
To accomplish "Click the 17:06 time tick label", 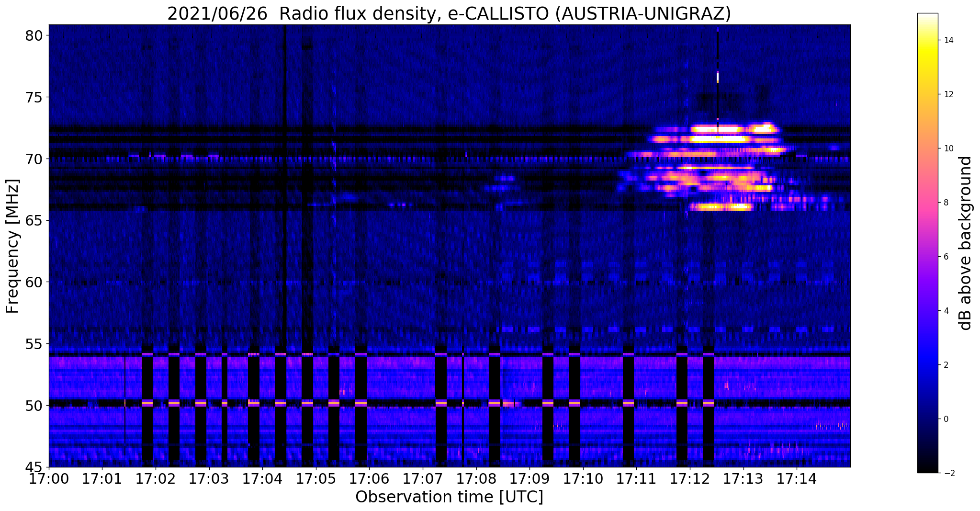I will point(370,478).
